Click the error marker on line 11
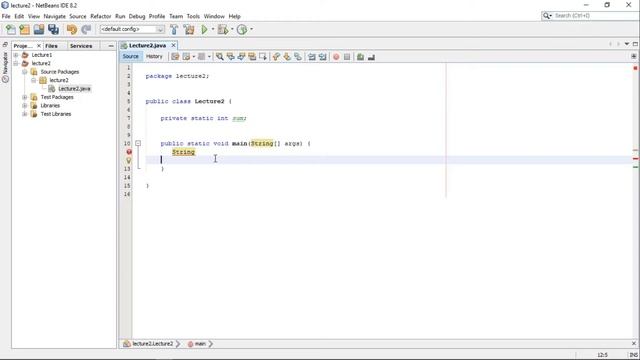The width and height of the screenshot is (640, 360). point(129,152)
